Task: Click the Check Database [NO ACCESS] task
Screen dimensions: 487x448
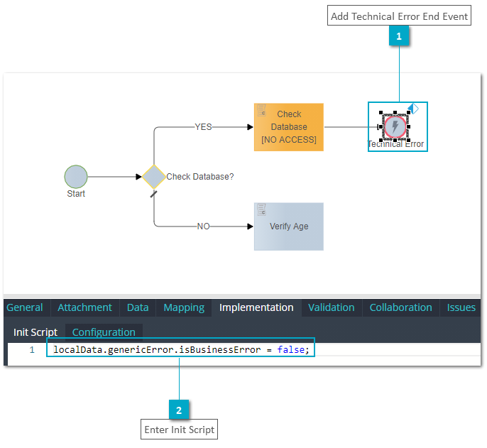Action: 289,127
